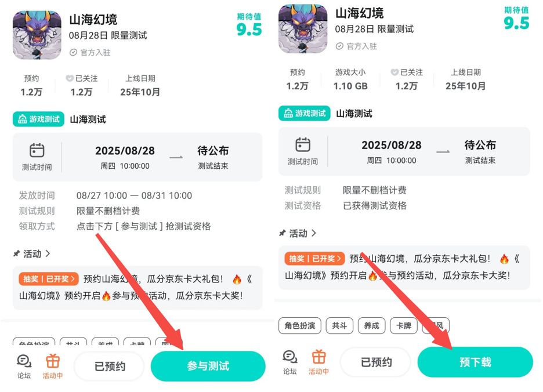Open the forum icon in right screenshot

click(290, 362)
